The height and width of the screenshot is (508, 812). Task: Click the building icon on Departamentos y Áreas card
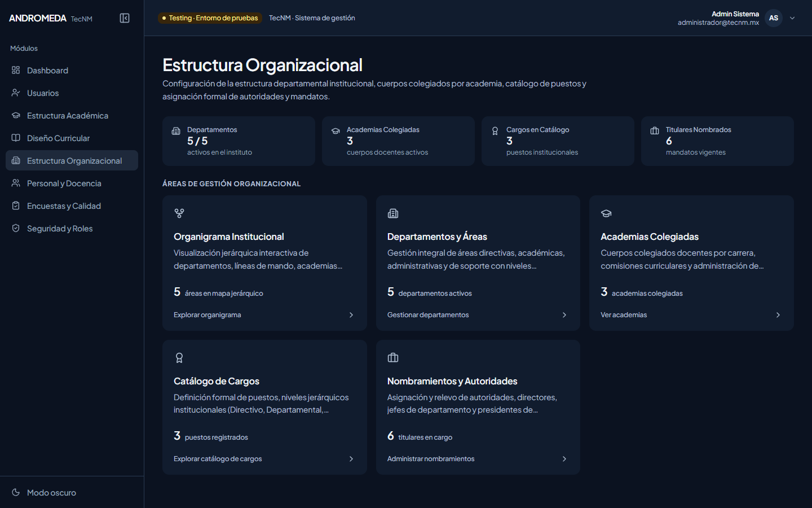tap(393, 213)
